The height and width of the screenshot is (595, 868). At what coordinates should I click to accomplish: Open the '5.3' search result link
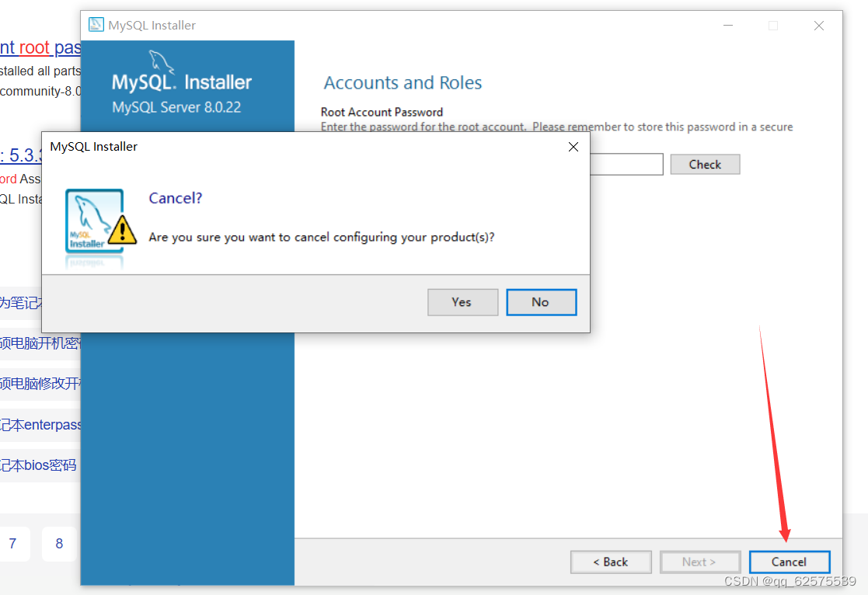point(21,155)
